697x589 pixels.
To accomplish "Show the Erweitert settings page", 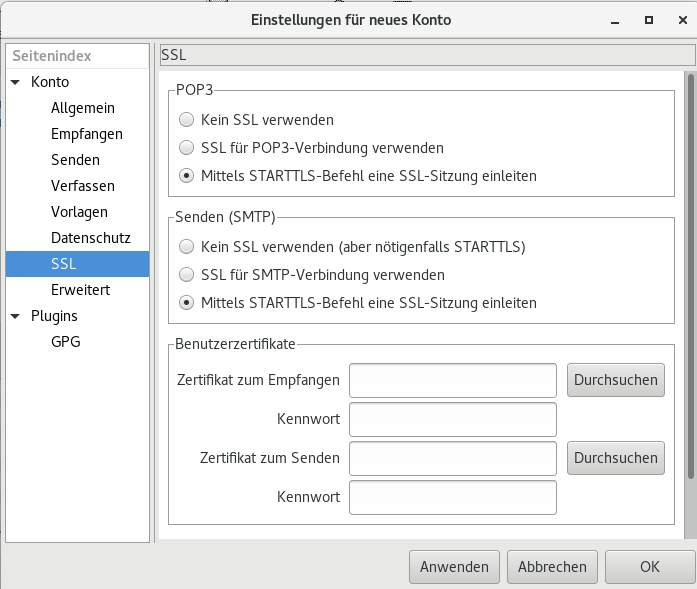I will pos(80,290).
